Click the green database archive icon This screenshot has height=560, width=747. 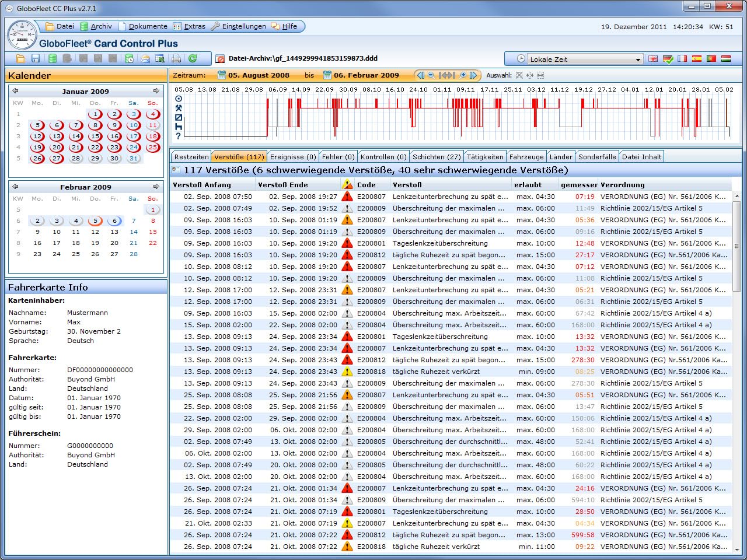coord(52,58)
